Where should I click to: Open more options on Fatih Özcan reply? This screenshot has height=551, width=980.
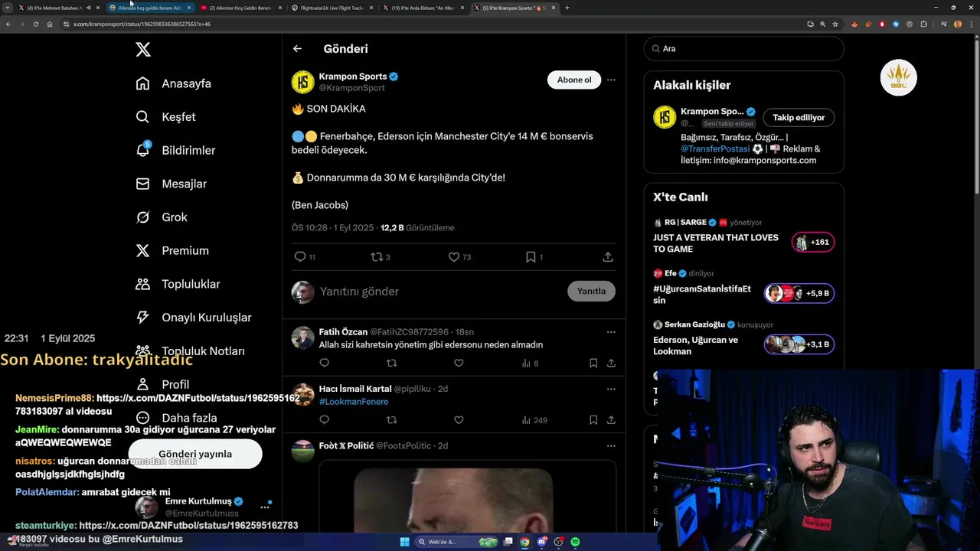click(611, 332)
